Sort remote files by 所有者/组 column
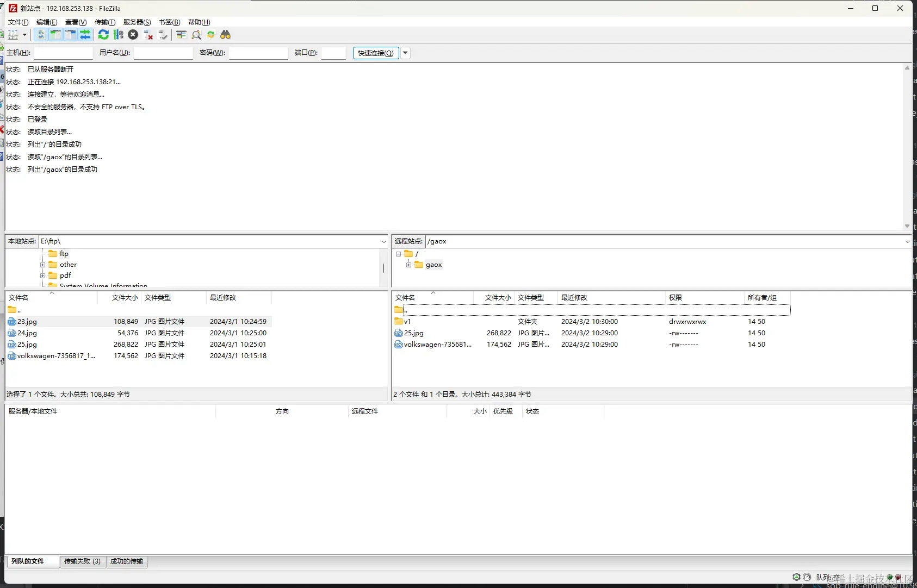The height and width of the screenshot is (588, 917). click(x=767, y=298)
